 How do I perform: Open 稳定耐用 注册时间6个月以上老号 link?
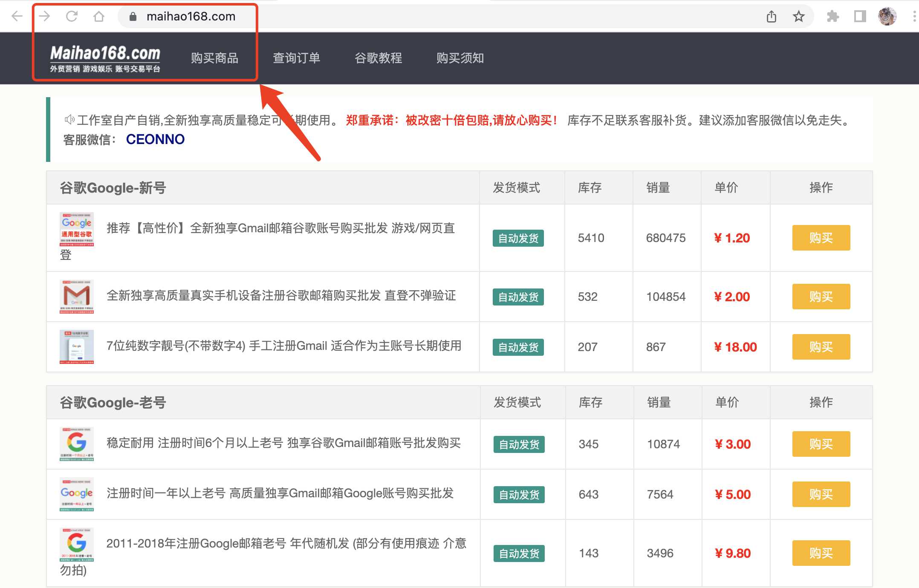pos(283,443)
